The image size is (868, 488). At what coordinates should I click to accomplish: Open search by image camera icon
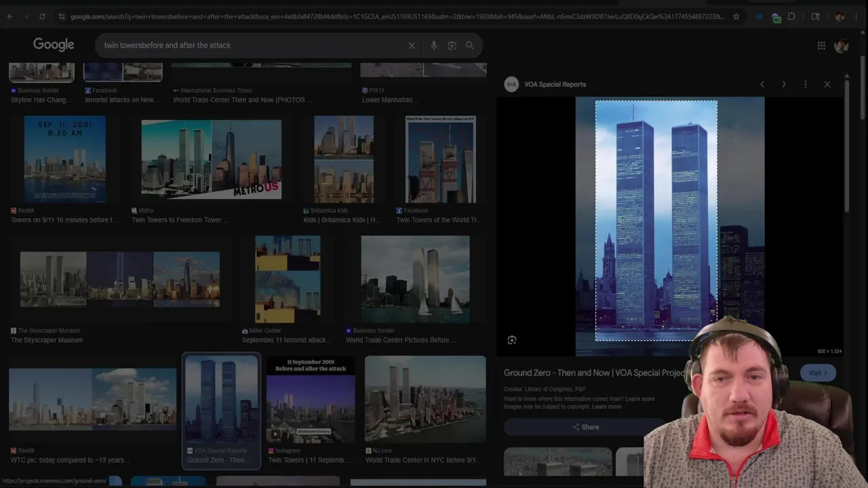452,45
